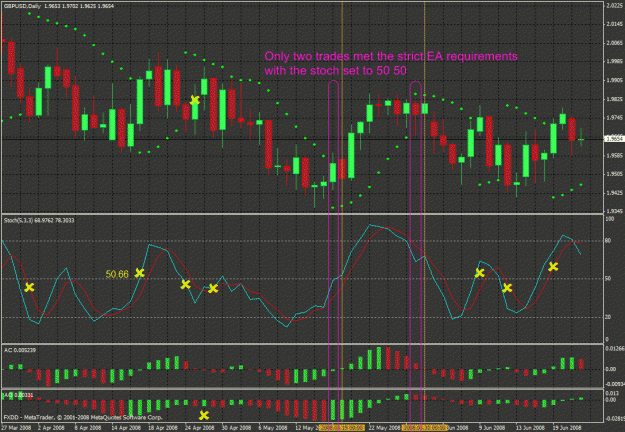Click the 14 Apr 2008 date label

[126, 428]
